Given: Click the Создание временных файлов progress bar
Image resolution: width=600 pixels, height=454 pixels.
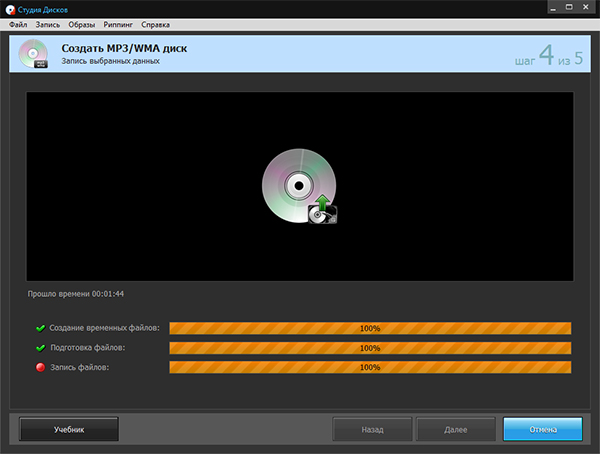Looking at the screenshot, I should click(370, 328).
